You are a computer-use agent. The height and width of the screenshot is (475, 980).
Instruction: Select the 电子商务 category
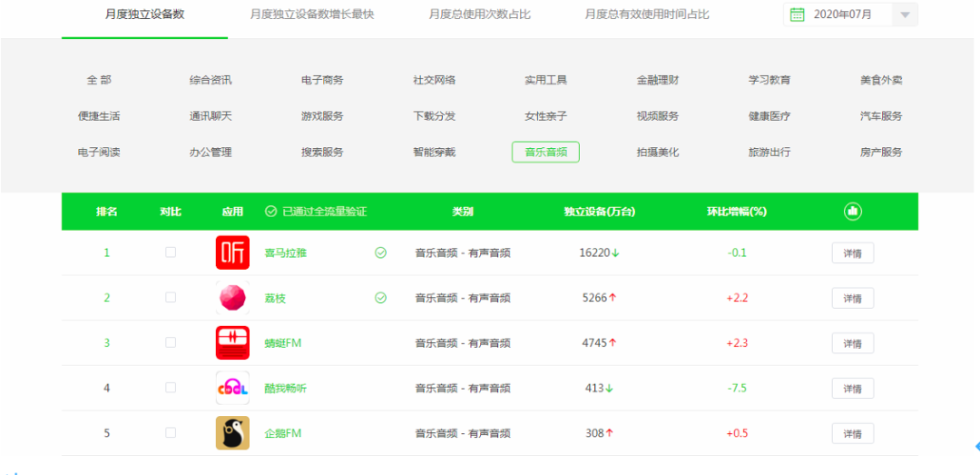pyautogui.click(x=322, y=80)
